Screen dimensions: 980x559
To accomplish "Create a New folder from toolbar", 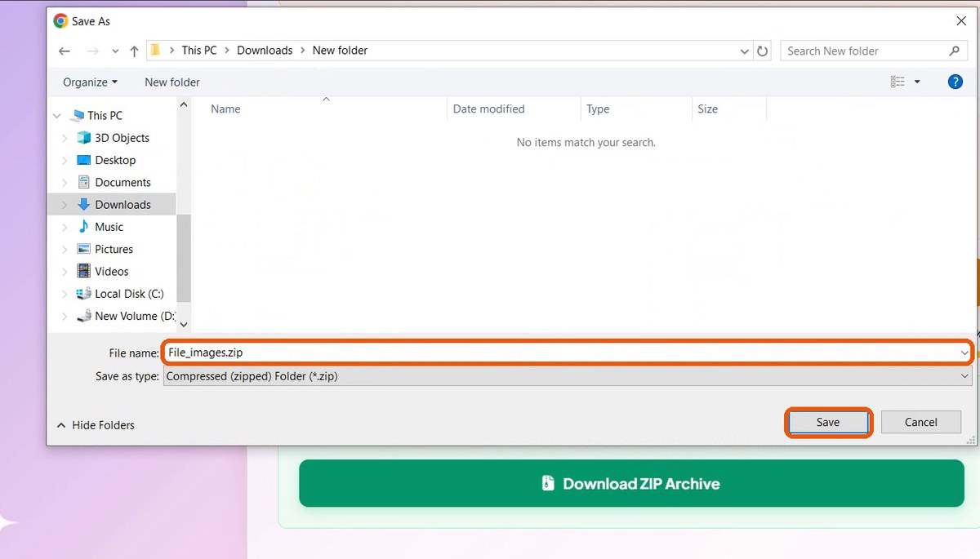I will [172, 82].
